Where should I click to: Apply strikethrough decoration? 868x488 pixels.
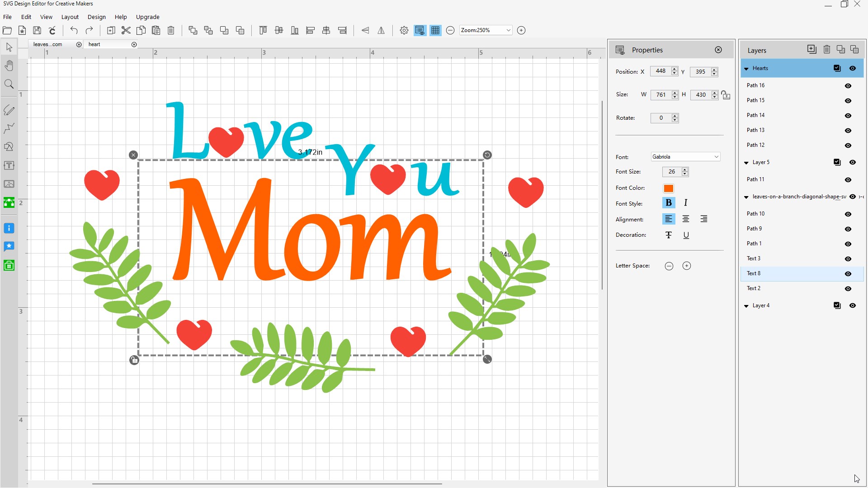(669, 235)
